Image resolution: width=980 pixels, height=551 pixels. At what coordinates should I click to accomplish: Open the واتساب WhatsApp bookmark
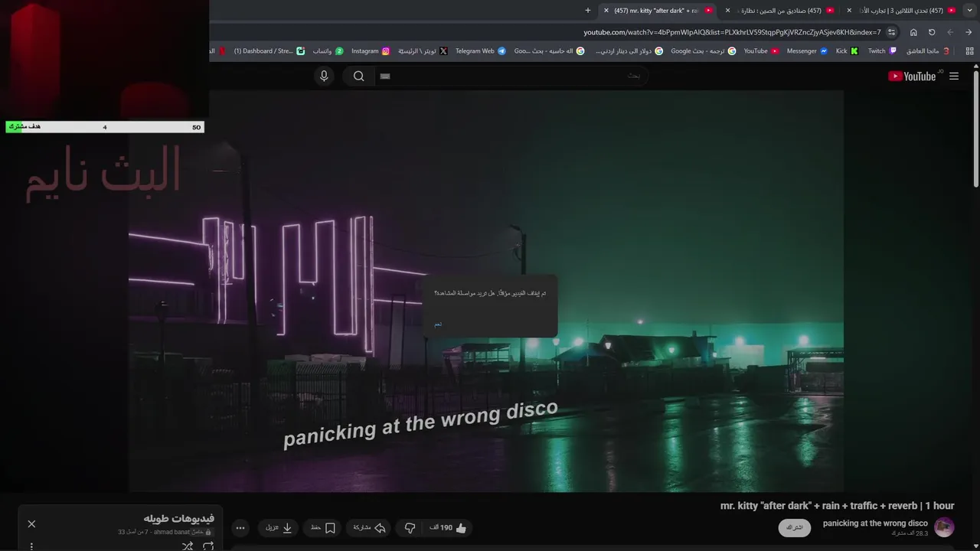328,51
